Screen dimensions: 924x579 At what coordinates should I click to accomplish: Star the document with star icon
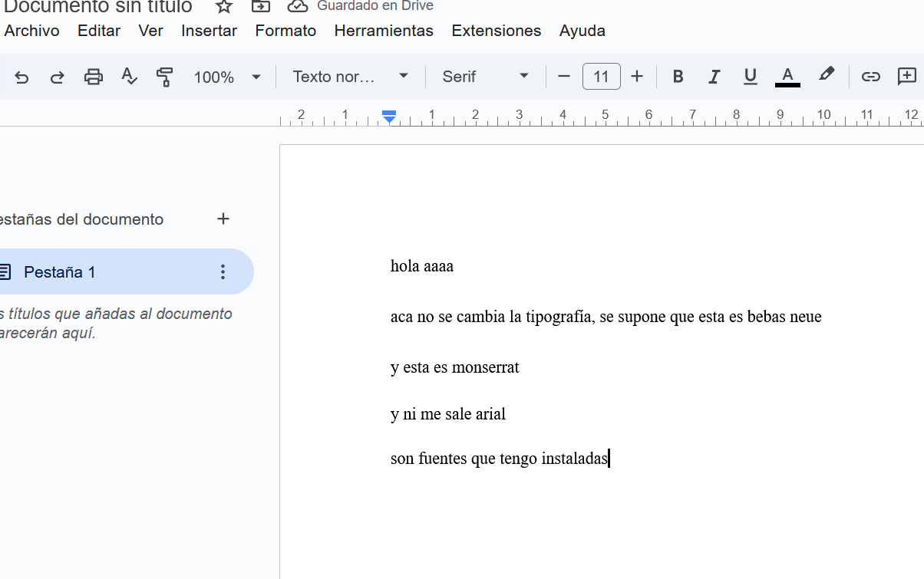(223, 7)
